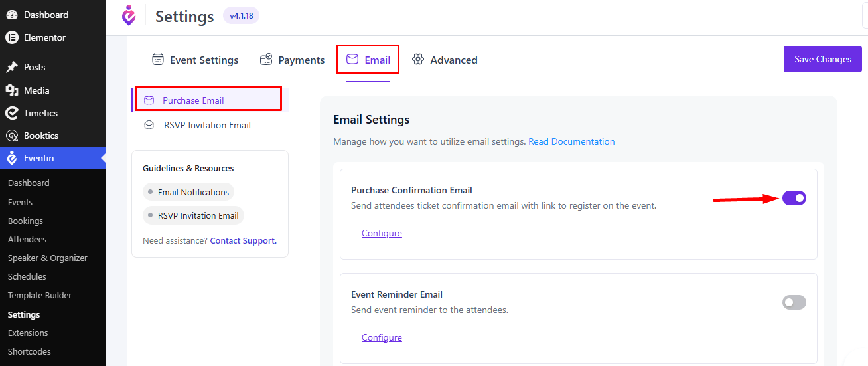
Task: Select the Email tab
Action: pyautogui.click(x=368, y=60)
